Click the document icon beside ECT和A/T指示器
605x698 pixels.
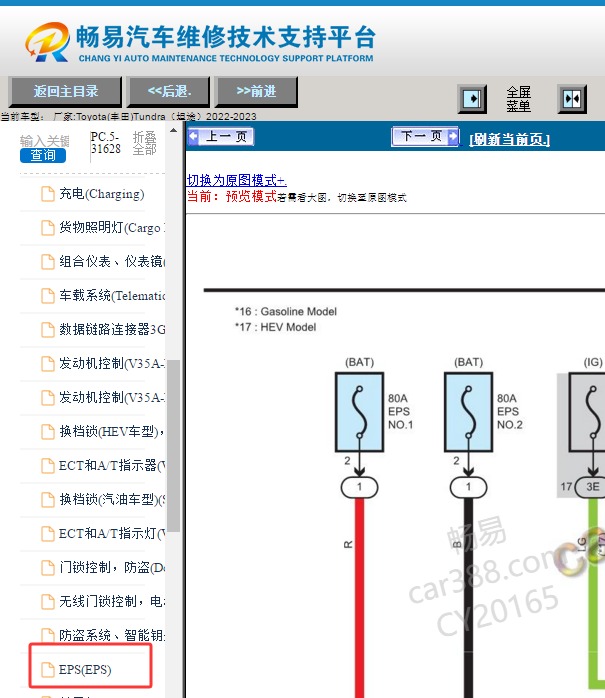[48, 466]
